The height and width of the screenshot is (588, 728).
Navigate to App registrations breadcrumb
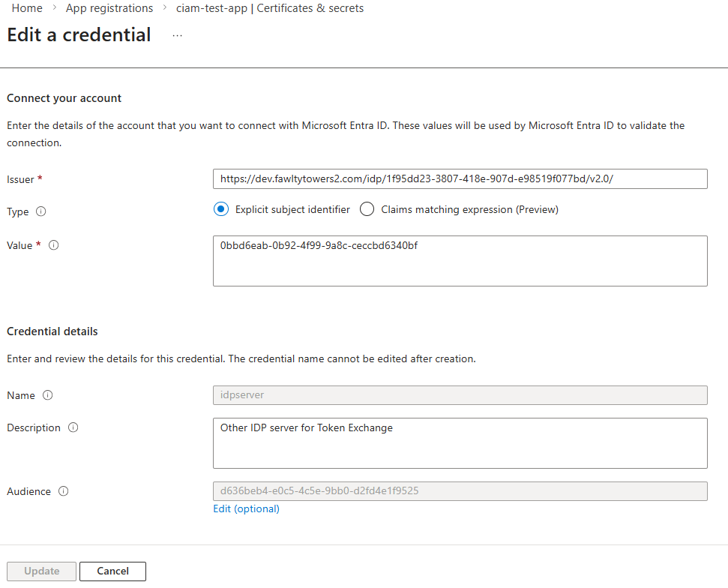pyautogui.click(x=109, y=8)
